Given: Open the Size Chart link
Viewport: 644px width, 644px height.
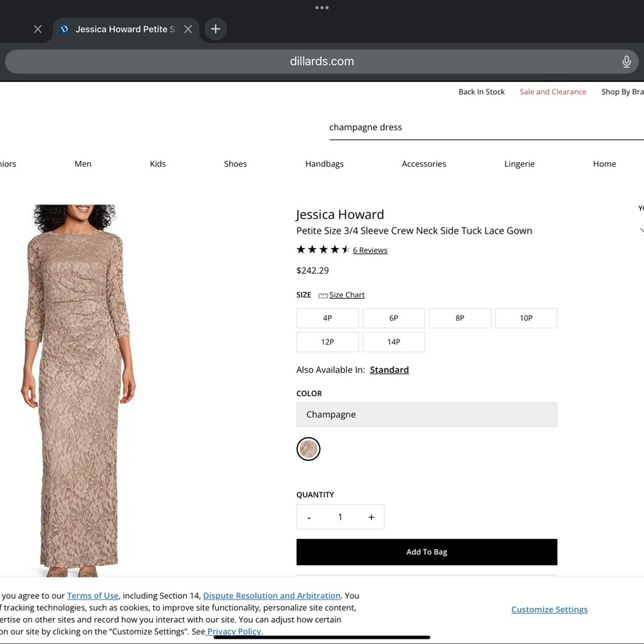Looking at the screenshot, I should (x=347, y=295).
